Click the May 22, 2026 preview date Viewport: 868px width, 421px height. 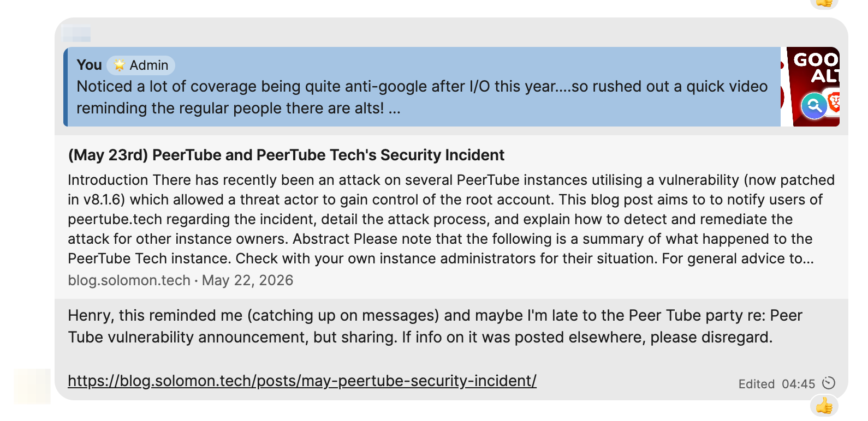(x=247, y=280)
